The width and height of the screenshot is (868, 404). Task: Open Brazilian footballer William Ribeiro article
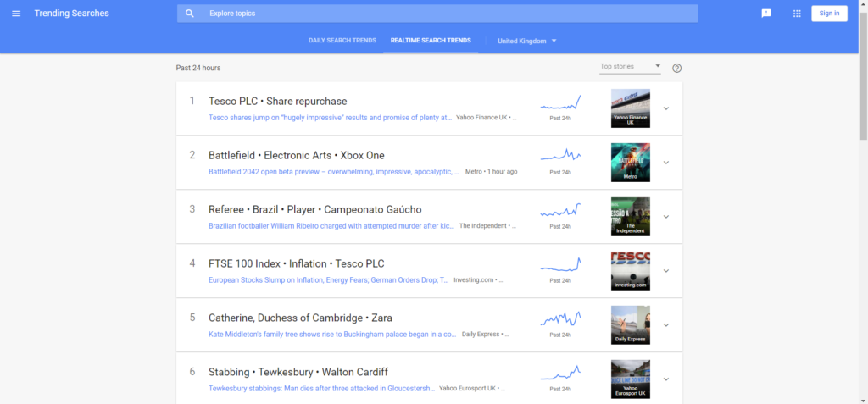pos(331,226)
